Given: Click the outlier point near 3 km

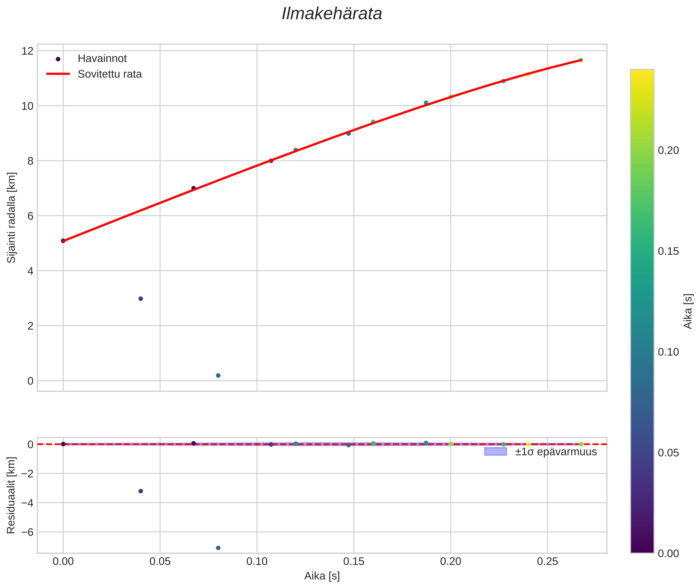Looking at the screenshot, I should (141, 299).
